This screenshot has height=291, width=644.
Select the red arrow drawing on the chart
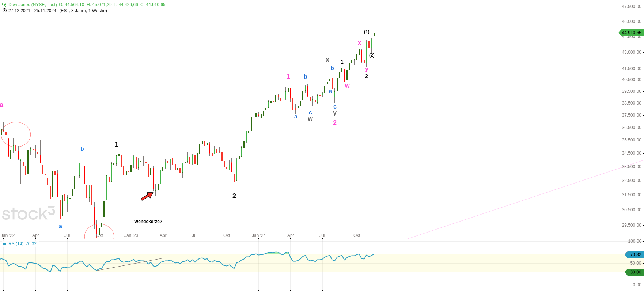pyautogui.click(x=147, y=196)
